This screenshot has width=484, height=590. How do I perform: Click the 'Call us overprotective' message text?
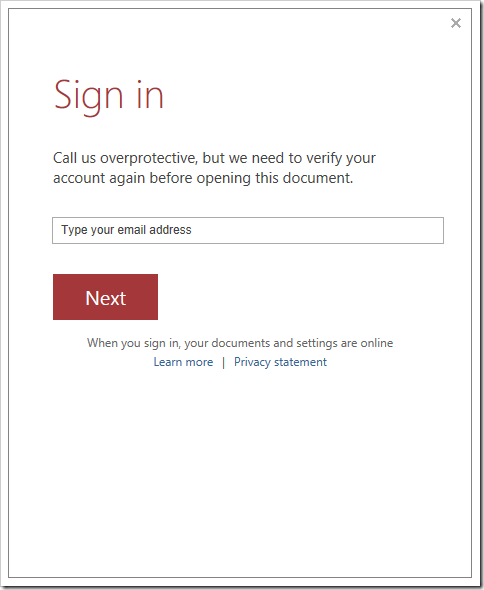pos(214,168)
